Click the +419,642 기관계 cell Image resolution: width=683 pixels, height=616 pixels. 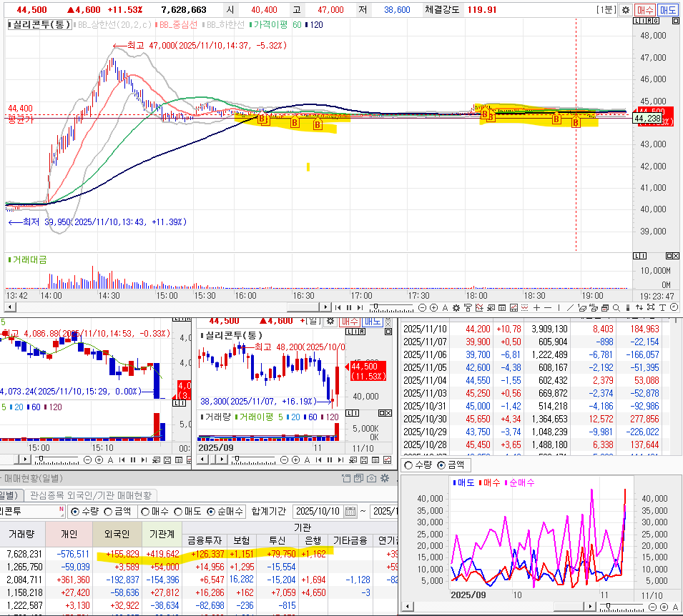[162, 554]
